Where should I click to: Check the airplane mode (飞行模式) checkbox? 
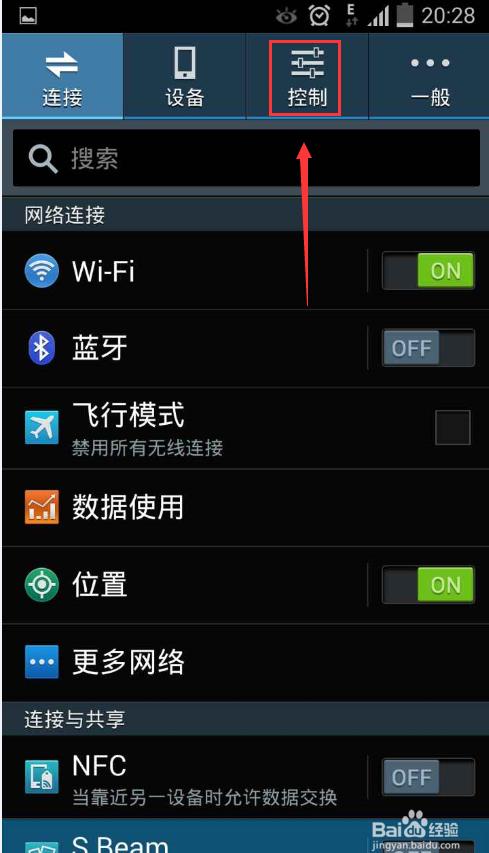[453, 428]
